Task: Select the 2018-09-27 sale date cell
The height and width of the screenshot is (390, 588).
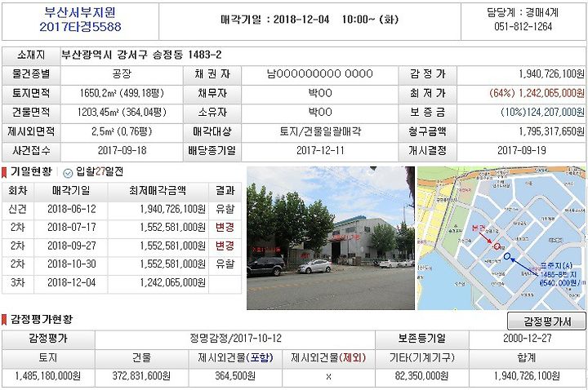Action: coord(71,246)
